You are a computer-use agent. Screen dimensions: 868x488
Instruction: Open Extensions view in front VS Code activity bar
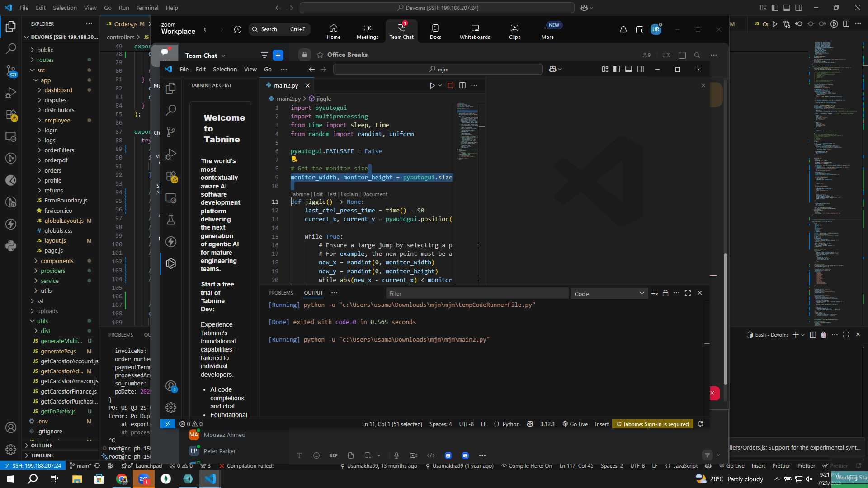click(x=171, y=176)
